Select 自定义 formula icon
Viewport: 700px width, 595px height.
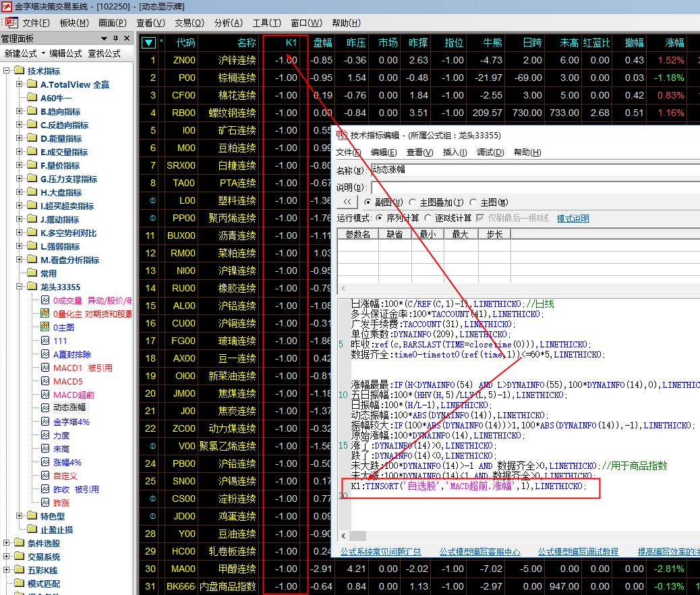coord(45,476)
